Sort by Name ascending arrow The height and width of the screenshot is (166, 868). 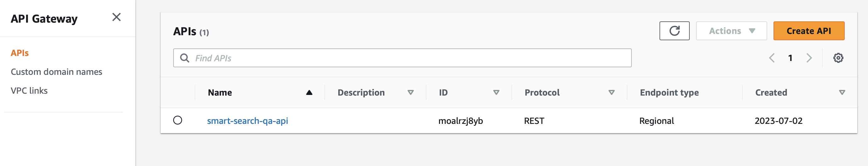(x=309, y=92)
